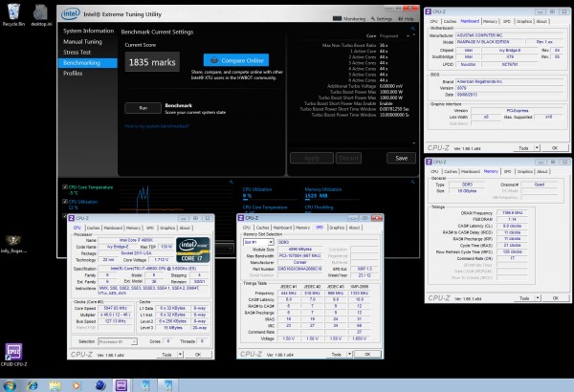Click the 1835 marks score box

[152, 62]
